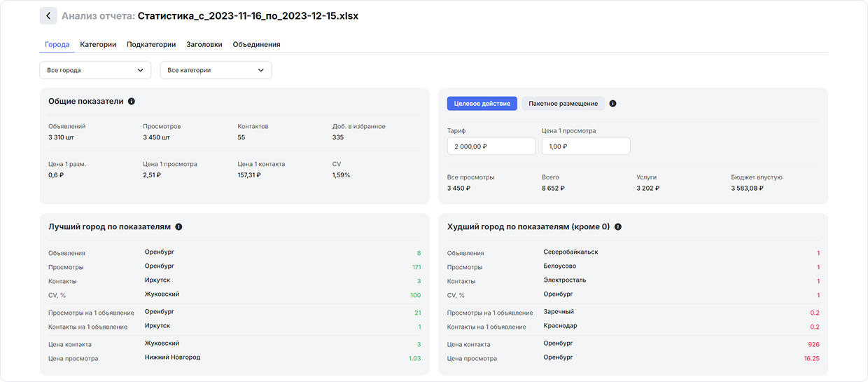
Task: Open the Все города dropdown
Action: coord(95,70)
